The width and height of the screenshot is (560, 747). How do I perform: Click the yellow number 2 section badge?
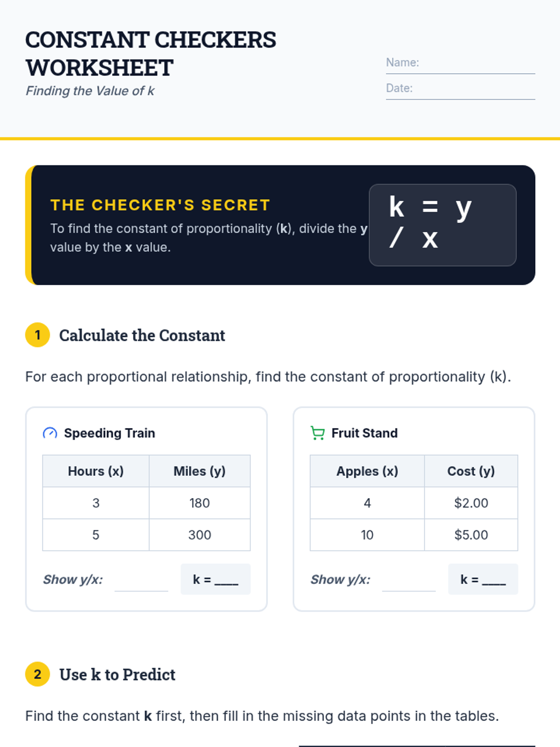pos(37,674)
